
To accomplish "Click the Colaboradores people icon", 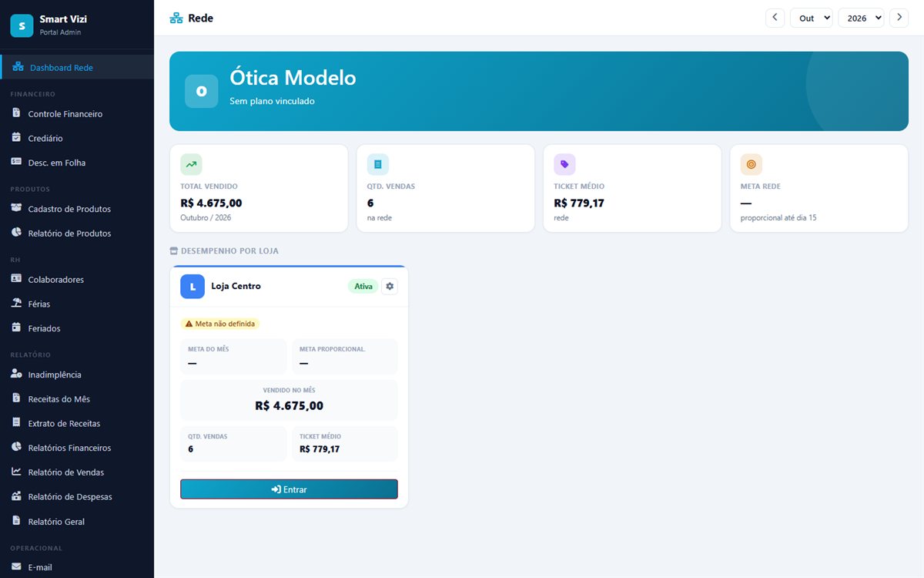I will coord(16,279).
